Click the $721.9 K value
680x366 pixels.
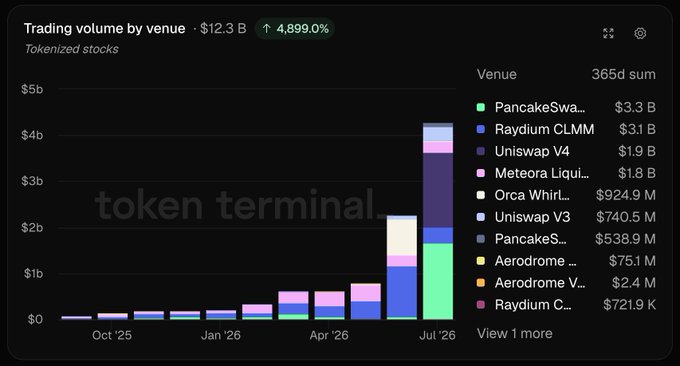point(629,305)
